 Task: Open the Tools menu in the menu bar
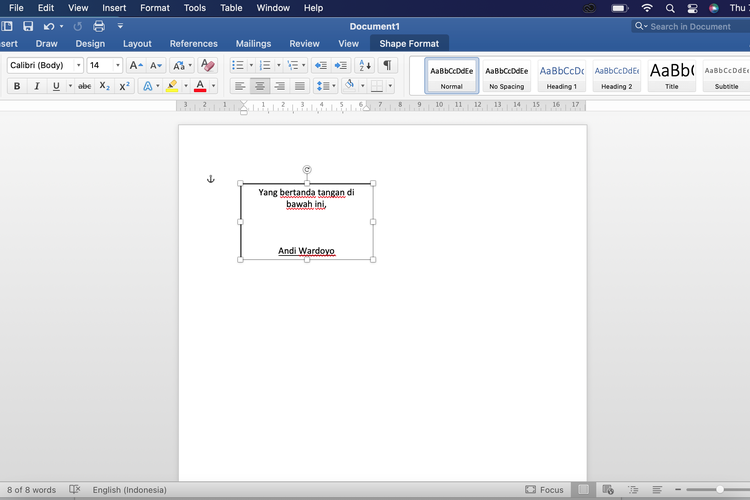coord(195,8)
